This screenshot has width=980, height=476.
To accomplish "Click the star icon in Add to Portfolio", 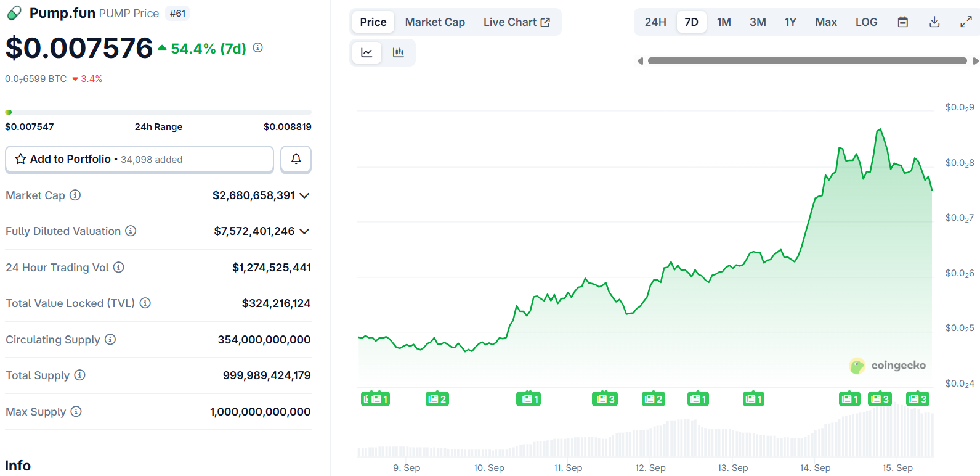I will 21,159.
